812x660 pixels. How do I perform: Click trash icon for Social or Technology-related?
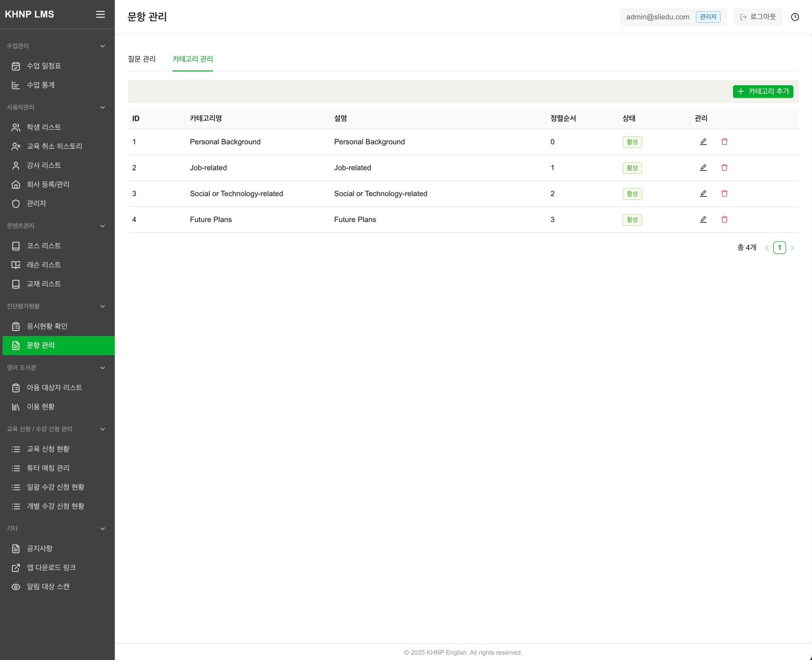pyautogui.click(x=724, y=194)
